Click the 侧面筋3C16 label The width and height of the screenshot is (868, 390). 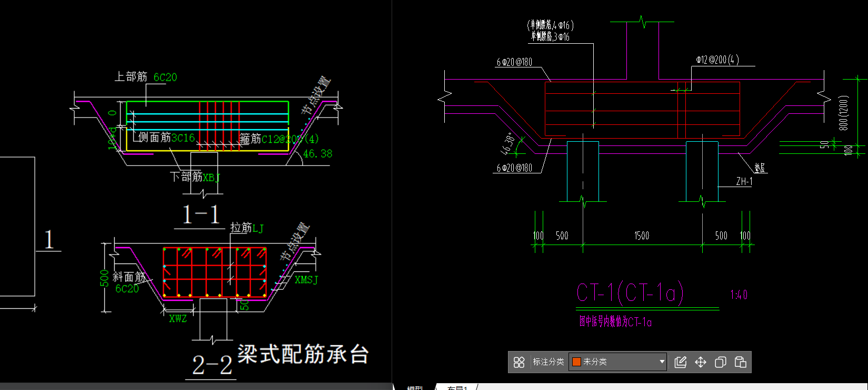tap(166, 138)
